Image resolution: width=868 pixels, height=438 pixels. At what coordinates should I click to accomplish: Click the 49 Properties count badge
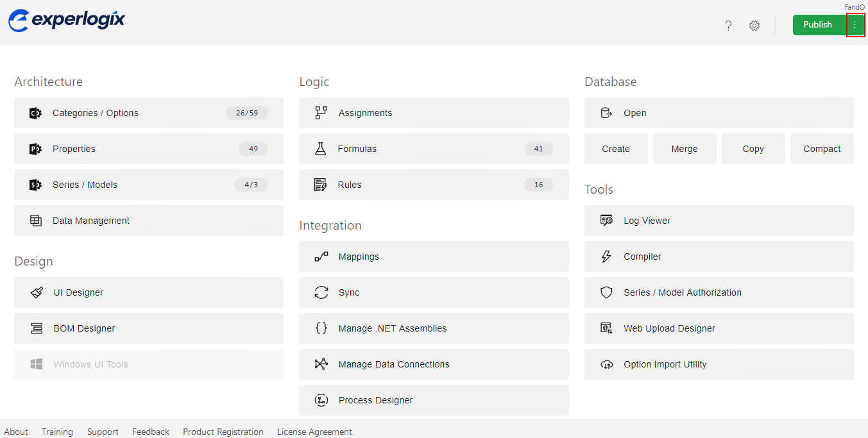coord(253,149)
